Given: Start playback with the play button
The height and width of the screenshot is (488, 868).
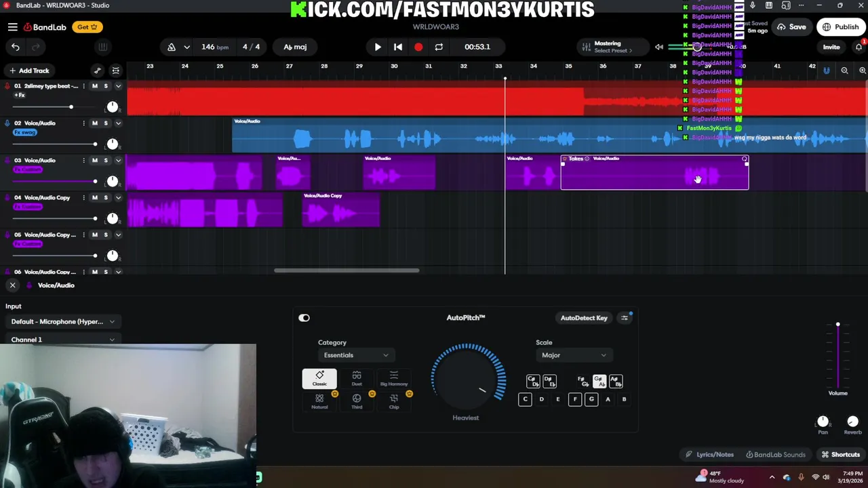Looking at the screenshot, I should pyautogui.click(x=378, y=47).
